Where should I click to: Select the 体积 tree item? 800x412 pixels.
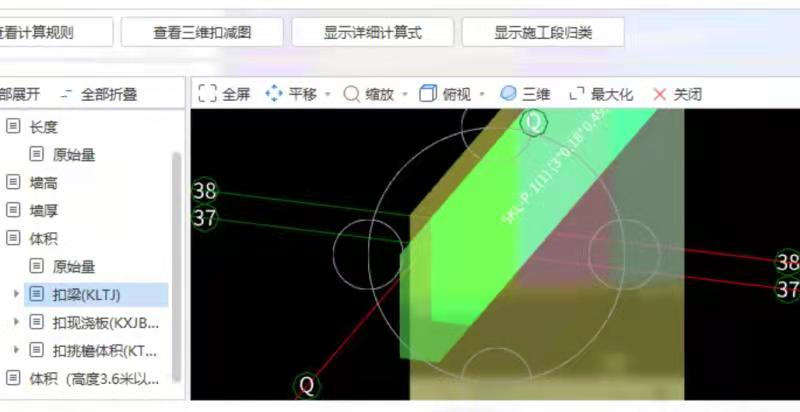click(43, 239)
